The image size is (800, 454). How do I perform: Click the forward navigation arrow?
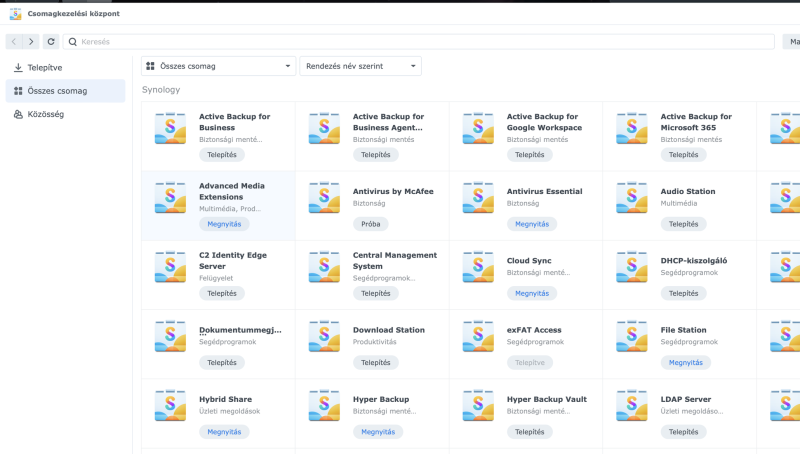(x=31, y=42)
